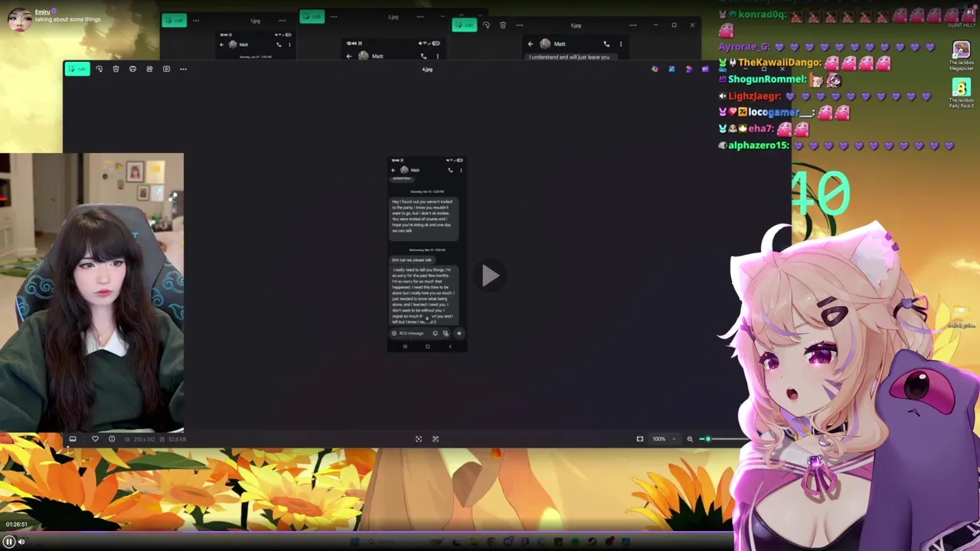
Task: Click the 01:26:51 timestamp
Action: (17, 524)
